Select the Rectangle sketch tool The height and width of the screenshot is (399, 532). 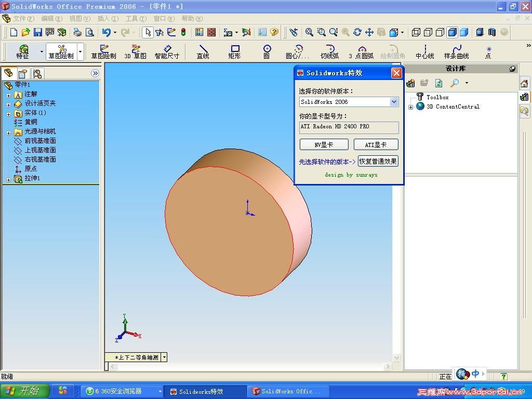(234, 51)
